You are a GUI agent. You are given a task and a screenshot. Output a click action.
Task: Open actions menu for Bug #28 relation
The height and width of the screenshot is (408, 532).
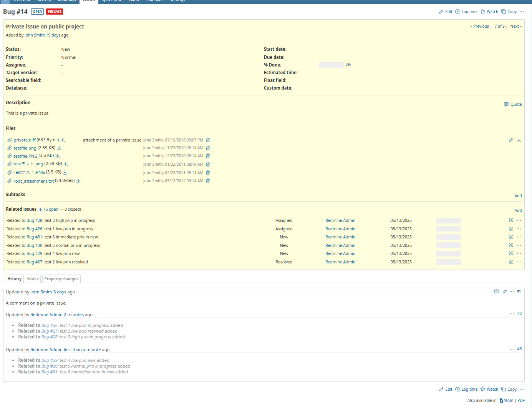[x=519, y=221]
